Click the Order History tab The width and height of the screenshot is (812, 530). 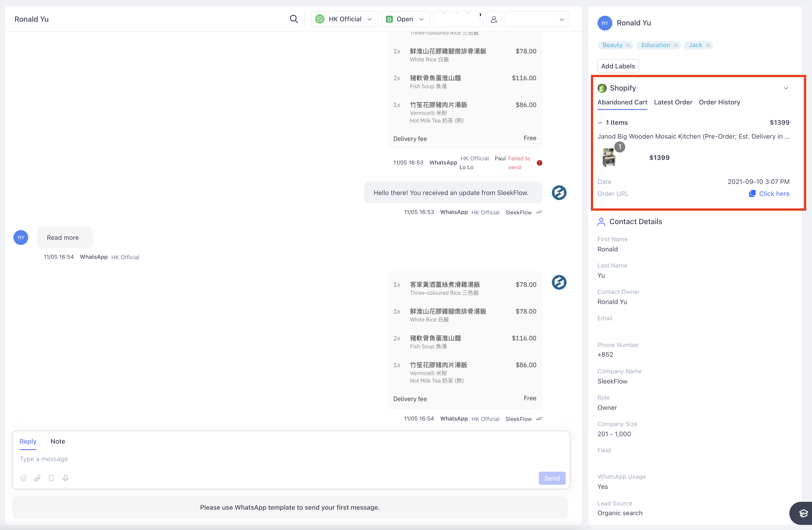click(x=720, y=102)
